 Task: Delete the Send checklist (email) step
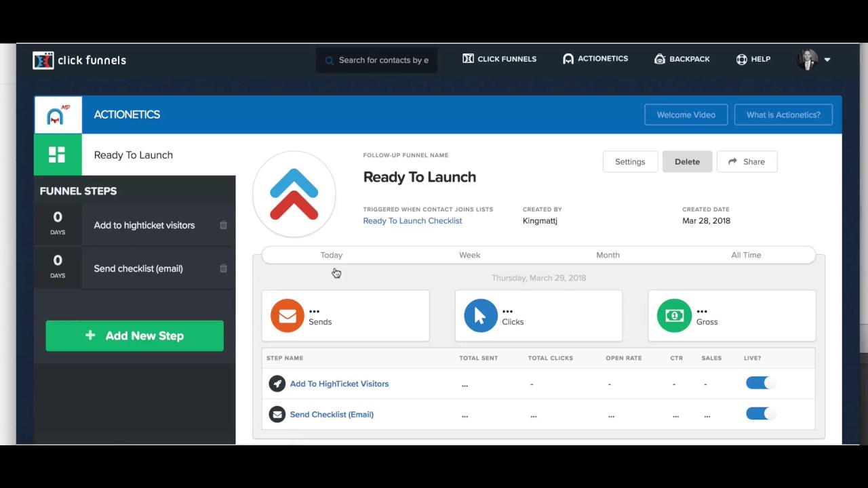223,268
